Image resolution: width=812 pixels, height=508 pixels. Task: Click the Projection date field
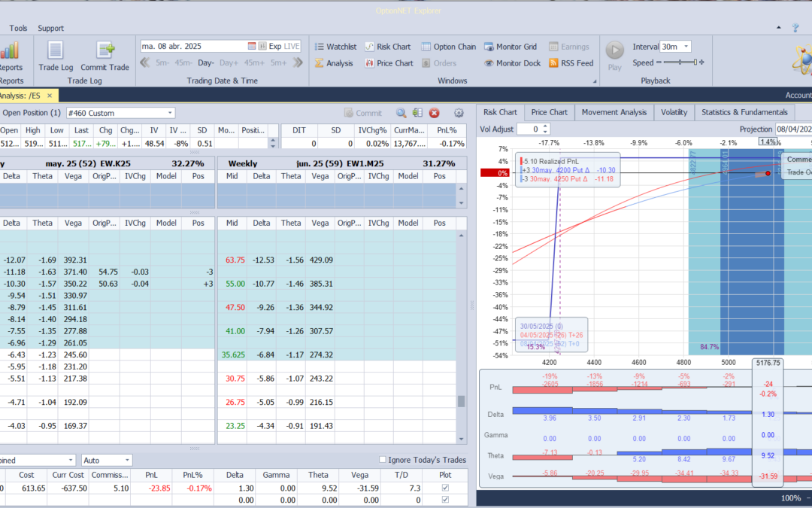coord(793,129)
